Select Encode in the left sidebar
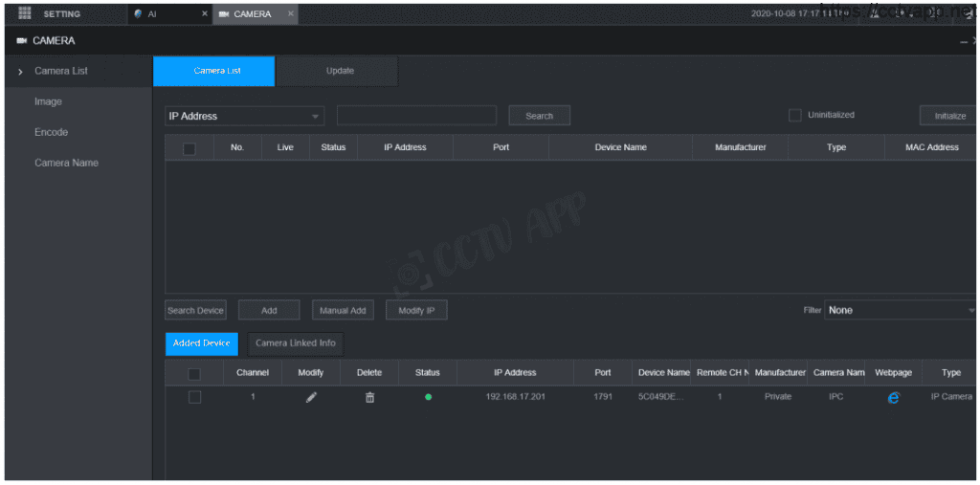 pyautogui.click(x=51, y=132)
